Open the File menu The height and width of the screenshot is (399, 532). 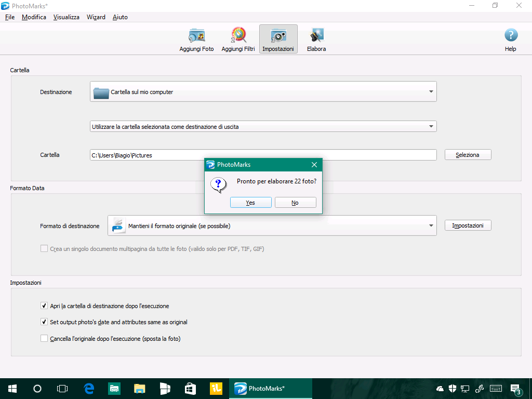pyautogui.click(x=10, y=17)
